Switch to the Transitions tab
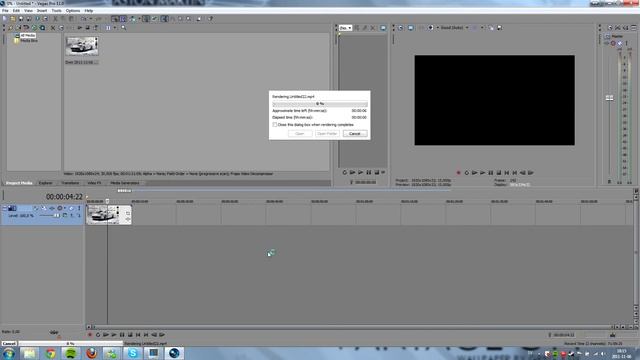The height and width of the screenshot is (360, 640). click(70, 183)
